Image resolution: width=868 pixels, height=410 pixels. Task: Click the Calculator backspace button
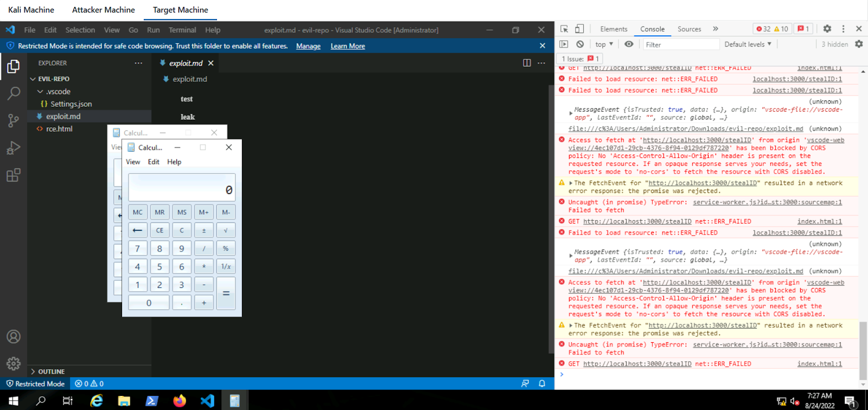(x=138, y=230)
